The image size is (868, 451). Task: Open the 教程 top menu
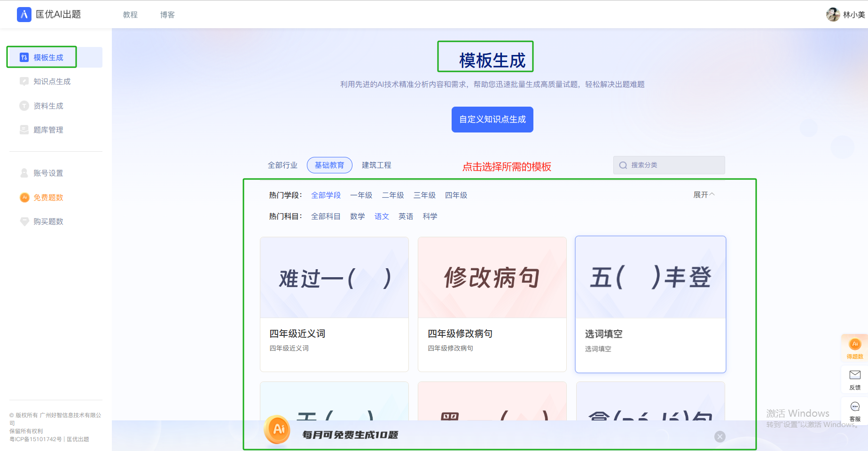pos(130,15)
